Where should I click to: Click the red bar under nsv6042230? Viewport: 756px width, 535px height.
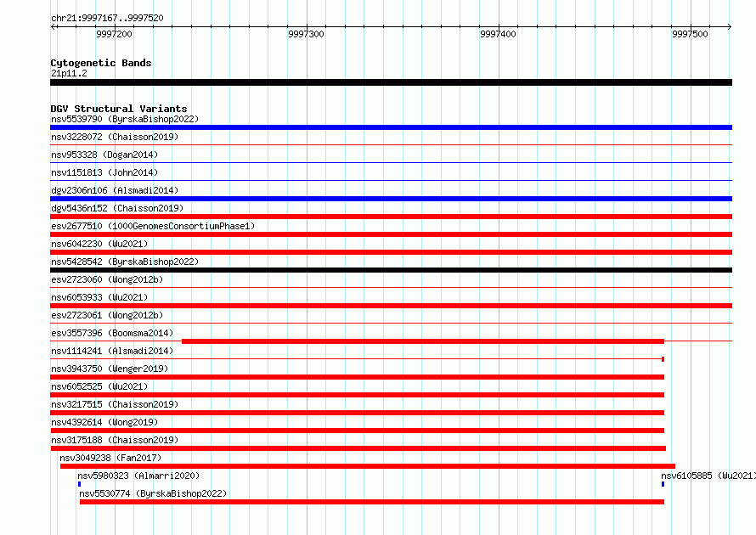point(391,252)
